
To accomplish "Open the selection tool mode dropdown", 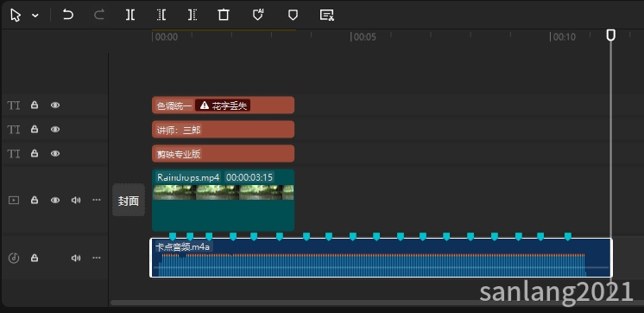I will [x=35, y=16].
